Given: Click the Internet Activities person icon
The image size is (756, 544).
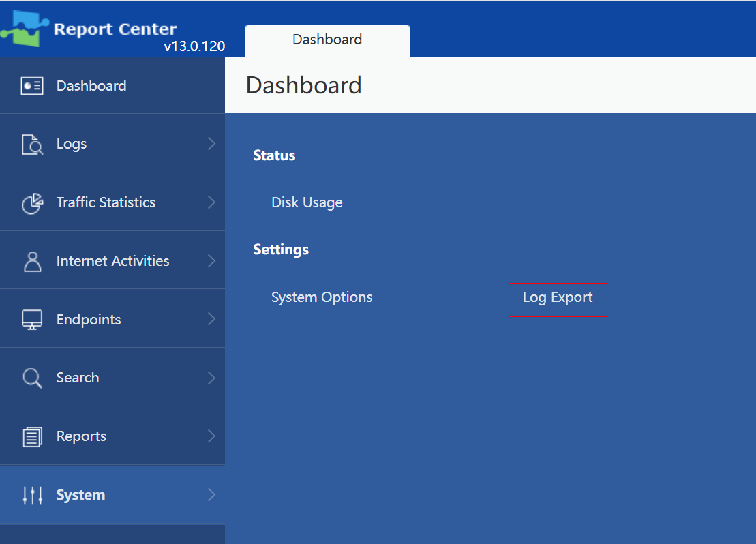Looking at the screenshot, I should click(x=32, y=262).
